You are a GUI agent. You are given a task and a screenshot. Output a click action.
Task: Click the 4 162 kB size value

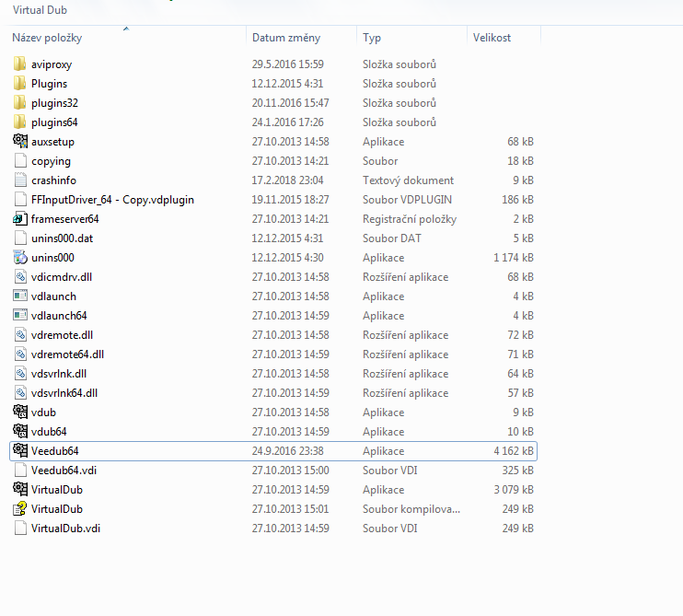514,451
